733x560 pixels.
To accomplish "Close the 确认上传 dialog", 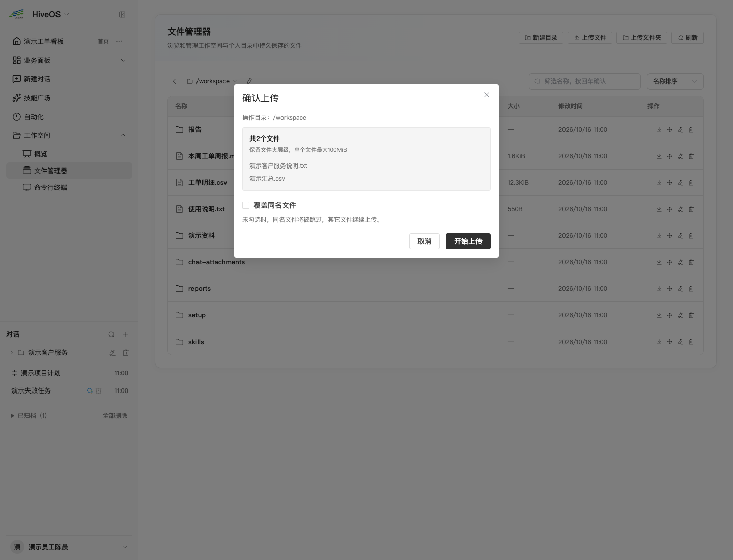I will point(487,95).
